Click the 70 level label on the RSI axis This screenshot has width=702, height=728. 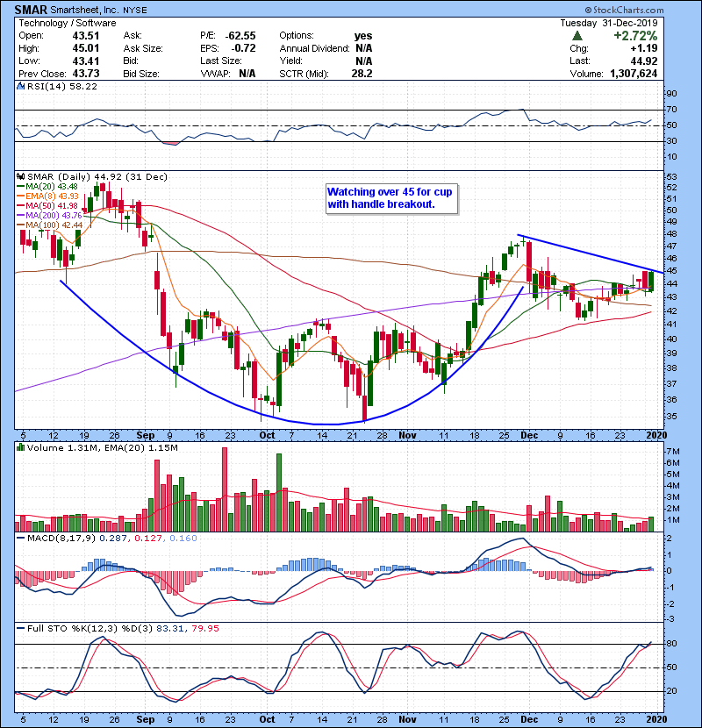(672, 110)
